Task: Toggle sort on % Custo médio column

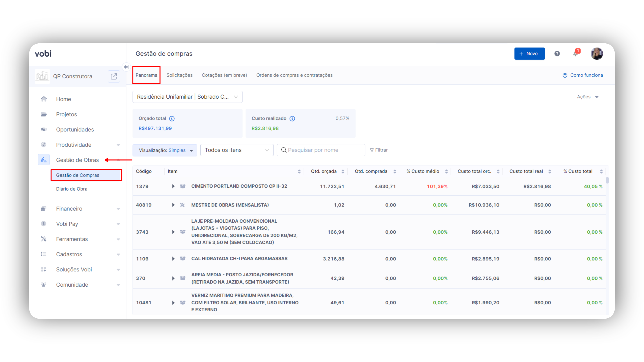Action: coord(446,171)
